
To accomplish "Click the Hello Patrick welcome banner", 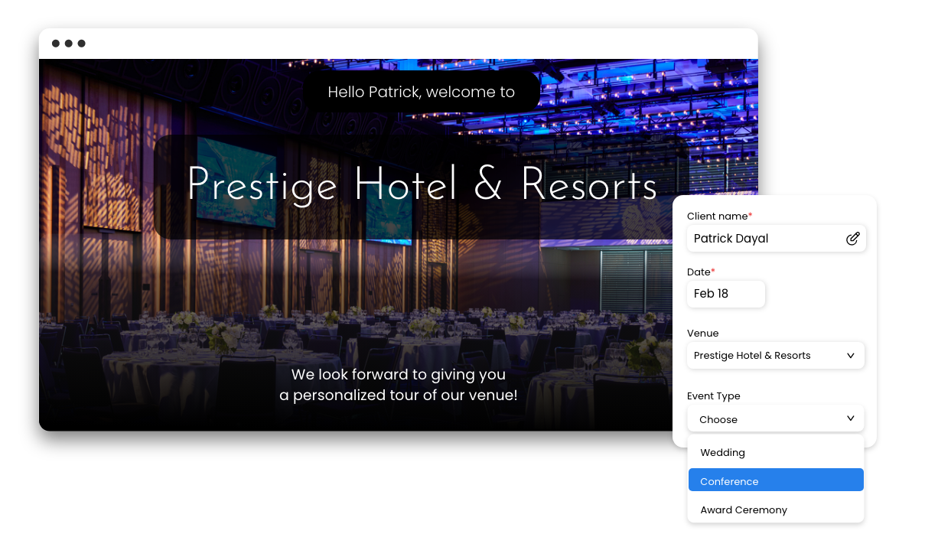I will (x=422, y=92).
